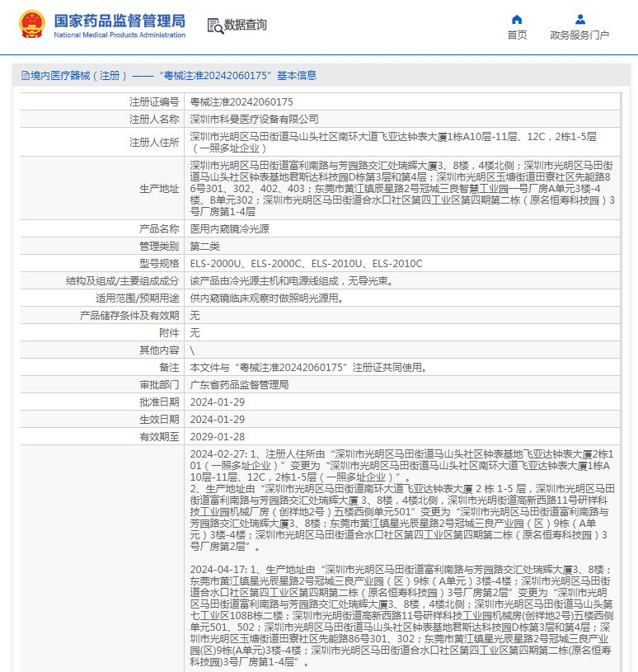
Task: Click 无 value in 附件 row
Action: pos(195,333)
